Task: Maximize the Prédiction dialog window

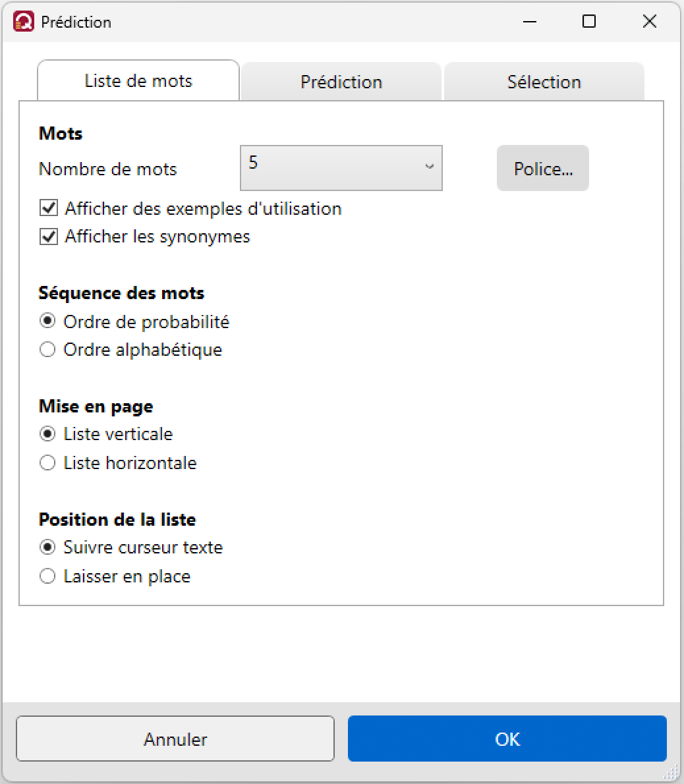Action: [x=589, y=22]
